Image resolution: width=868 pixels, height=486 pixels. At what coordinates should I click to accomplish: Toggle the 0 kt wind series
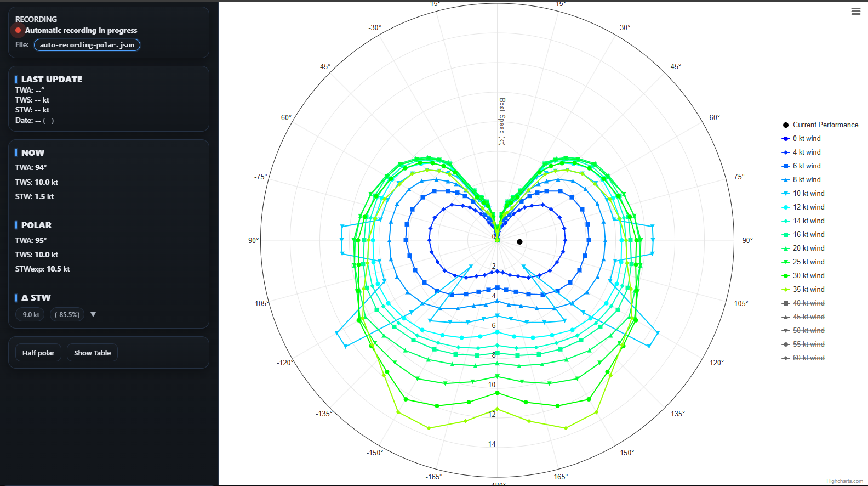[801, 138]
